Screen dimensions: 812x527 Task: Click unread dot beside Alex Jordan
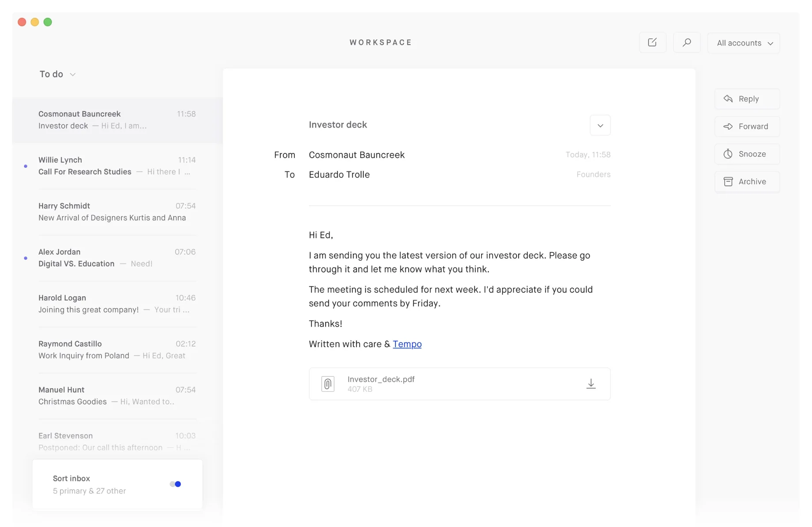tap(26, 258)
